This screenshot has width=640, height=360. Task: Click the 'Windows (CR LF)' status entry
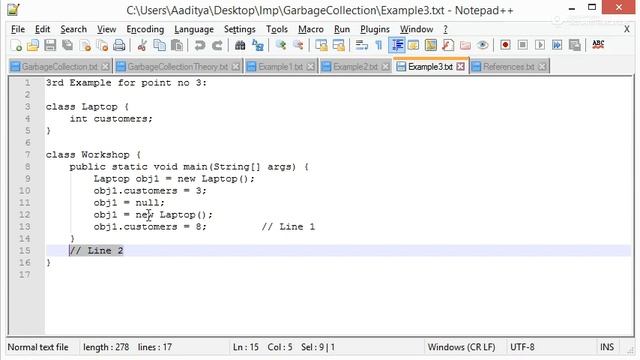point(461,347)
